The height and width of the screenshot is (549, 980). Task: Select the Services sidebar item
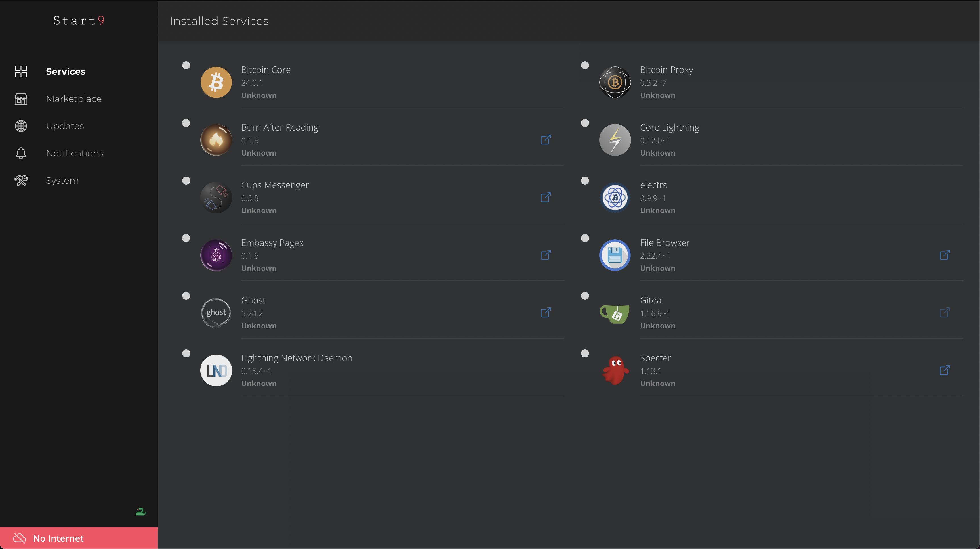66,71
